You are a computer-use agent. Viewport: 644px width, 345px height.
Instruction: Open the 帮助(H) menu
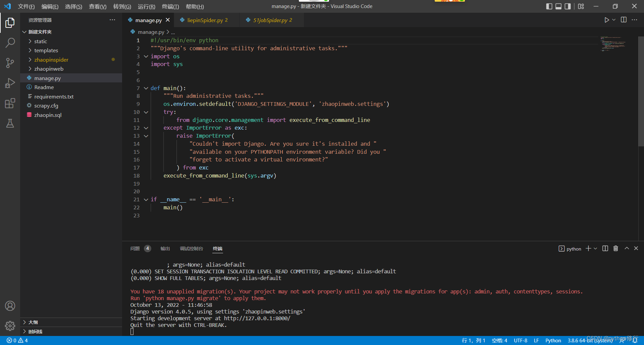195,6
